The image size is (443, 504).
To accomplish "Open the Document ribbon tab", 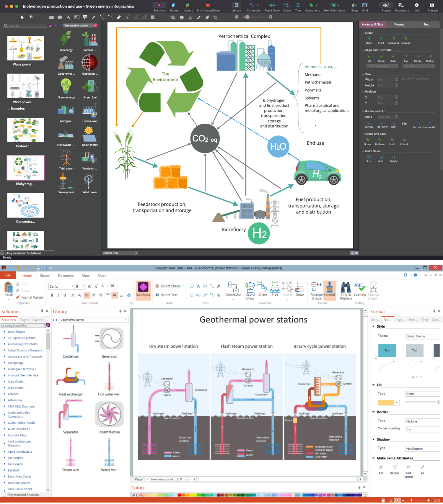I will (x=66, y=276).
